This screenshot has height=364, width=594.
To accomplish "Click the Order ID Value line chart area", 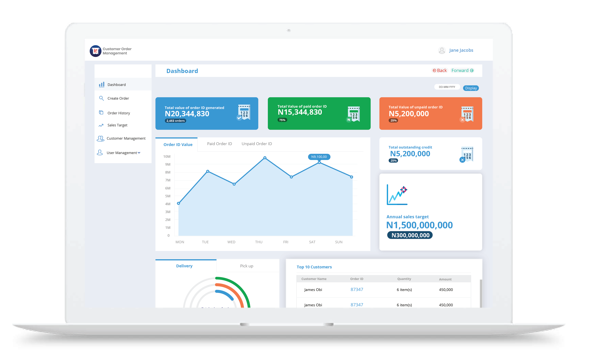I will pyautogui.click(x=263, y=199).
